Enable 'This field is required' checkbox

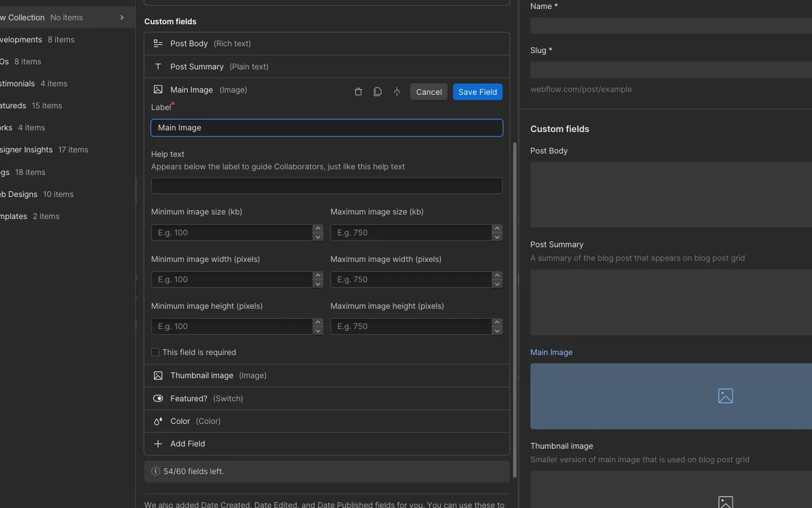(156, 352)
